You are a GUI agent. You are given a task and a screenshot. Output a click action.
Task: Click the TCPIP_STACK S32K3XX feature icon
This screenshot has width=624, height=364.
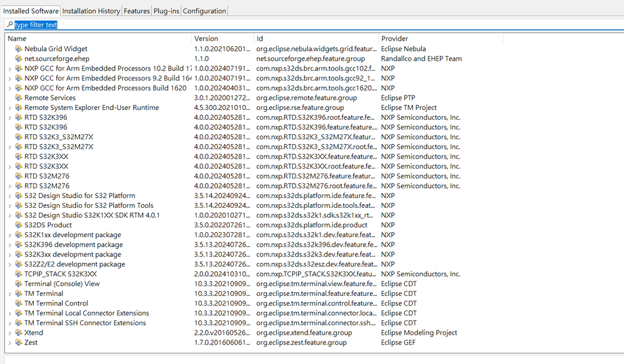19,273
